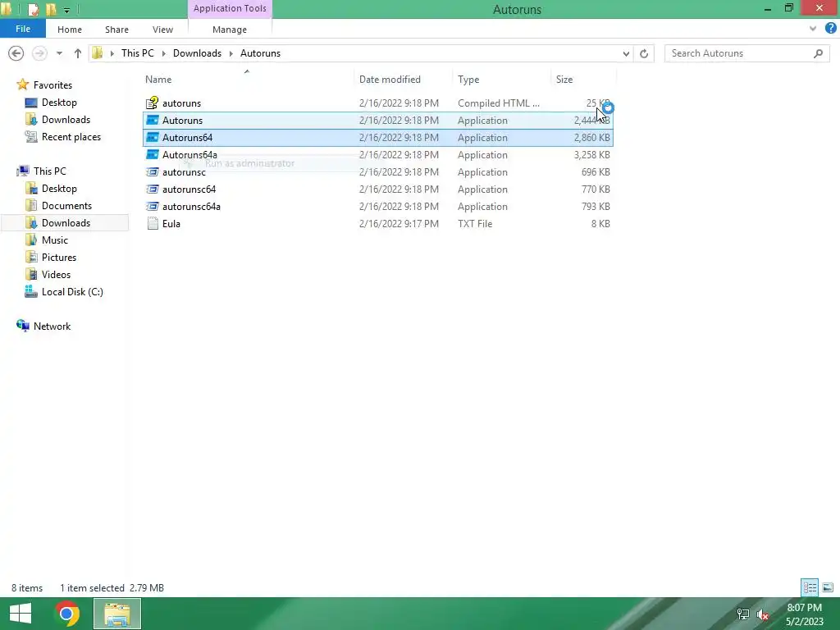The width and height of the screenshot is (840, 630).
Task: Launch Google Chrome from the taskbar
Action: tap(67, 614)
